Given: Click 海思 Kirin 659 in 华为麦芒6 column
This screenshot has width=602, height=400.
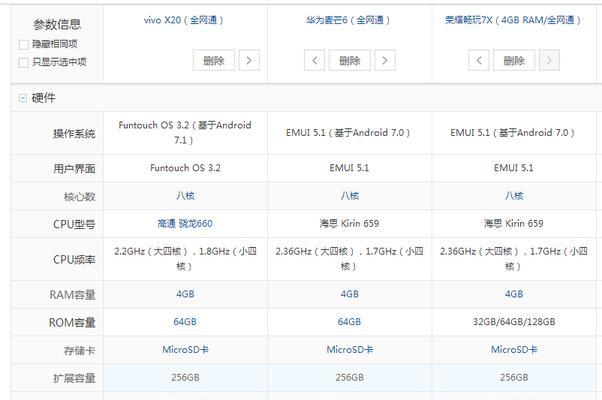Looking at the screenshot, I should pos(349,223).
